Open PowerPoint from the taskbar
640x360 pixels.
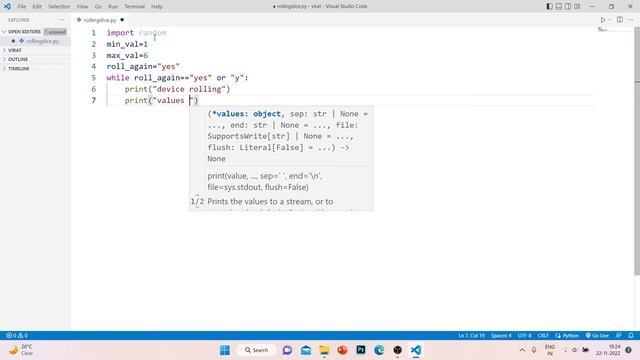(342, 350)
